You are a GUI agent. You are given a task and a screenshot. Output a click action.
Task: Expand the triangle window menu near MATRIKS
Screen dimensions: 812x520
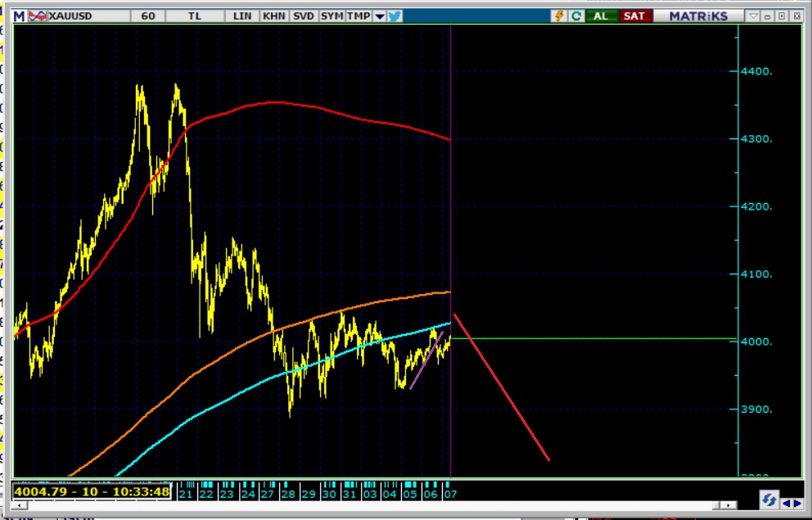(753, 16)
